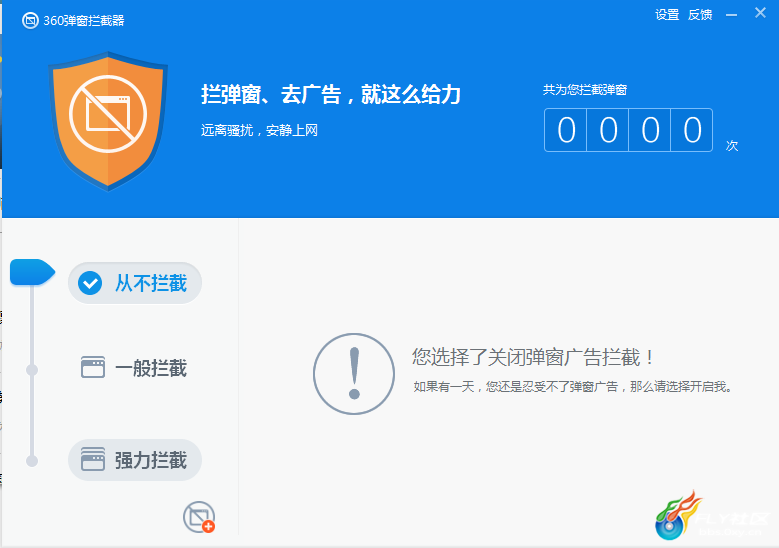
Task: Click the text 远离骚扰，安静上网
Action: click(259, 130)
